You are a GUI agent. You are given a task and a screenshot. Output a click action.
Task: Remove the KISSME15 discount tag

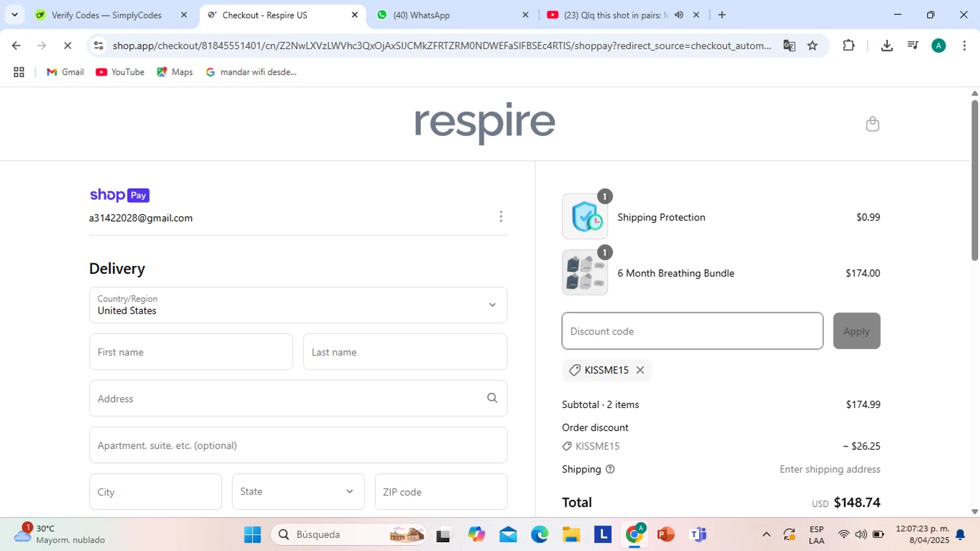(640, 370)
